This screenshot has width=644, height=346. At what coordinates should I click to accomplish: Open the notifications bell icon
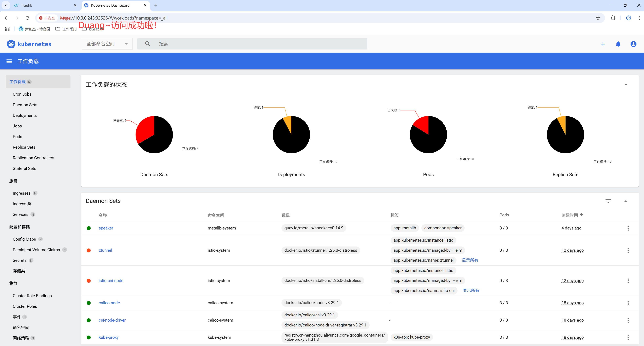point(618,44)
